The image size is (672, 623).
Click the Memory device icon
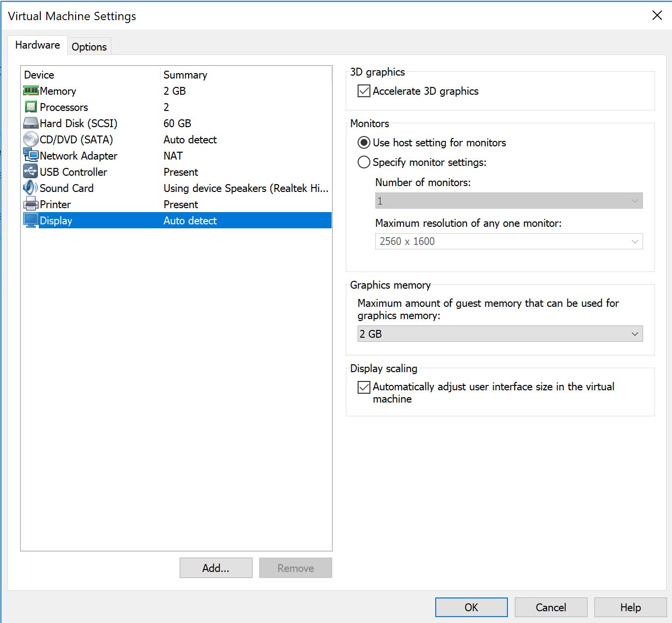coord(30,91)
